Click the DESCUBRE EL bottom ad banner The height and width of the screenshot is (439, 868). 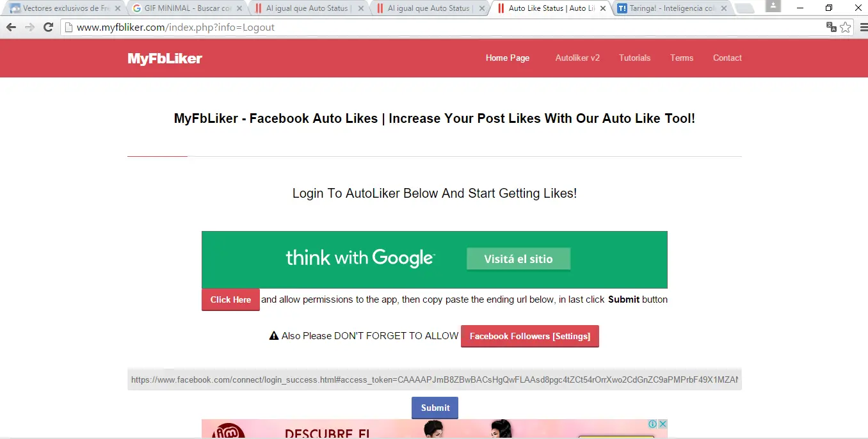point(435,429)
